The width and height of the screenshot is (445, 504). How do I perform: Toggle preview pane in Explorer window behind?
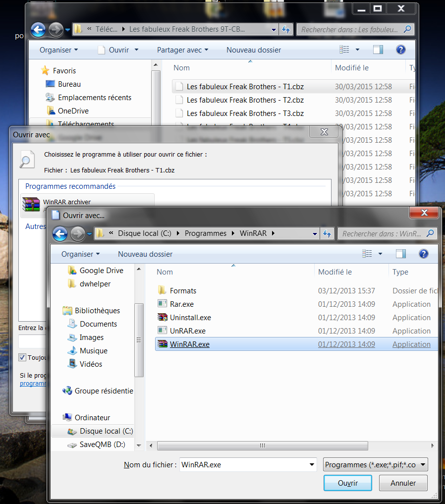pos(378,50)
